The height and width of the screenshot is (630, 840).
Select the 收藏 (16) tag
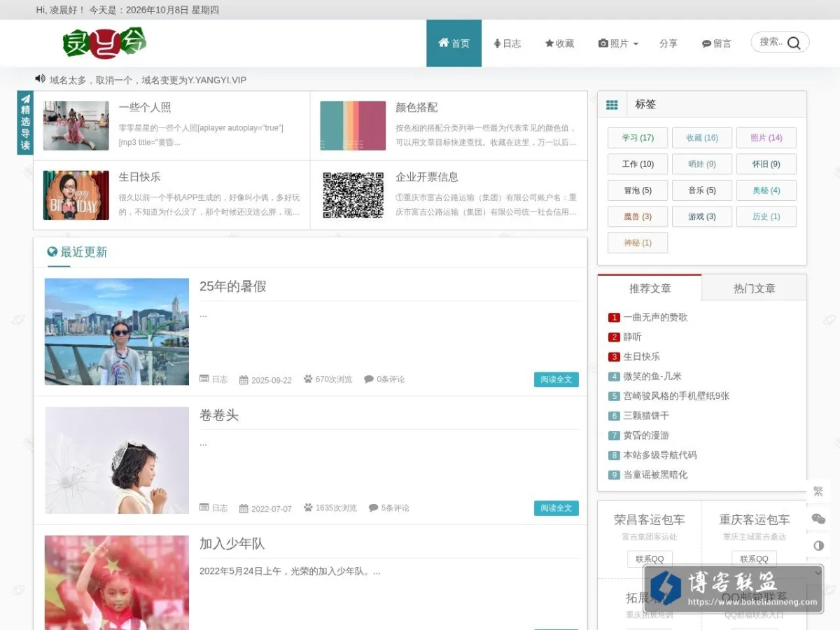pyautogui.click(x=702, y=138)
